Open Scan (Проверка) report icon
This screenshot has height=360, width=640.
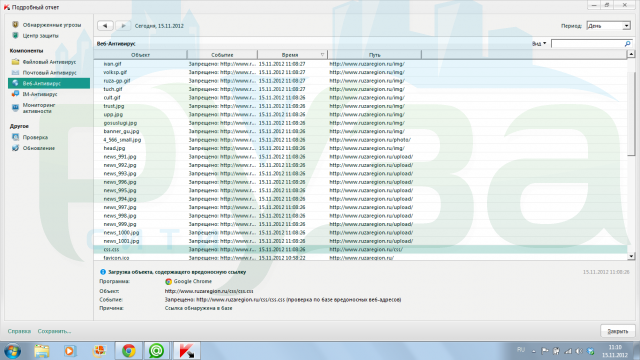[16, 137]
